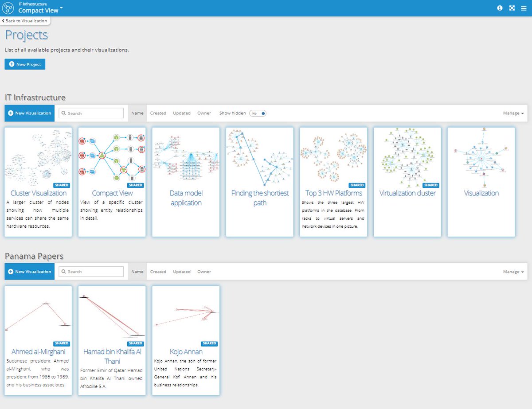
Task: Open Manage dropdown for Panama Papers
Action: (513, 272)
